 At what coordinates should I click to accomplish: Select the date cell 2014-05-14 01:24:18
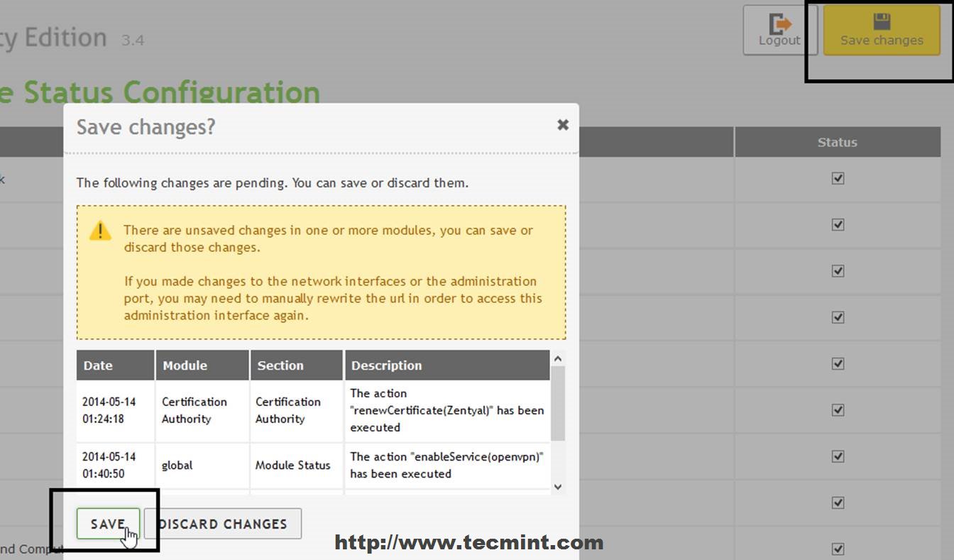116,410
